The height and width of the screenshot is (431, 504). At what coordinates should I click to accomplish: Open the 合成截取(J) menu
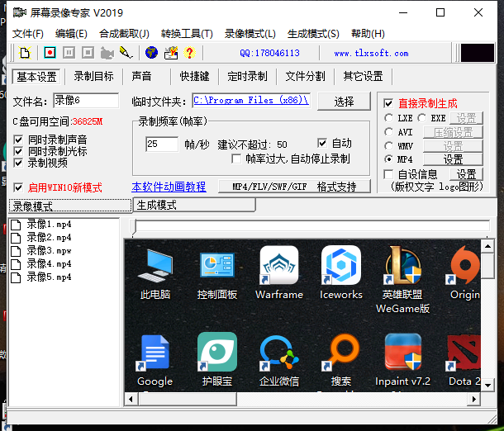(124, 34)
